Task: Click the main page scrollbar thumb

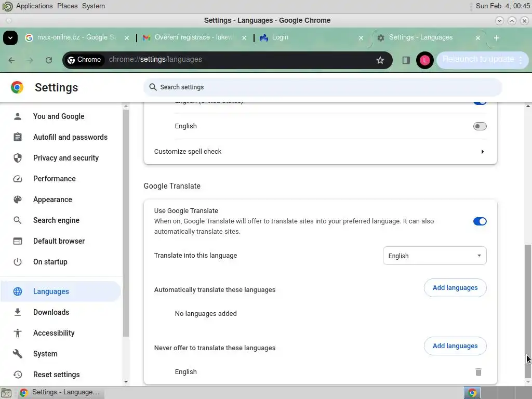Action: click(528, 311)
